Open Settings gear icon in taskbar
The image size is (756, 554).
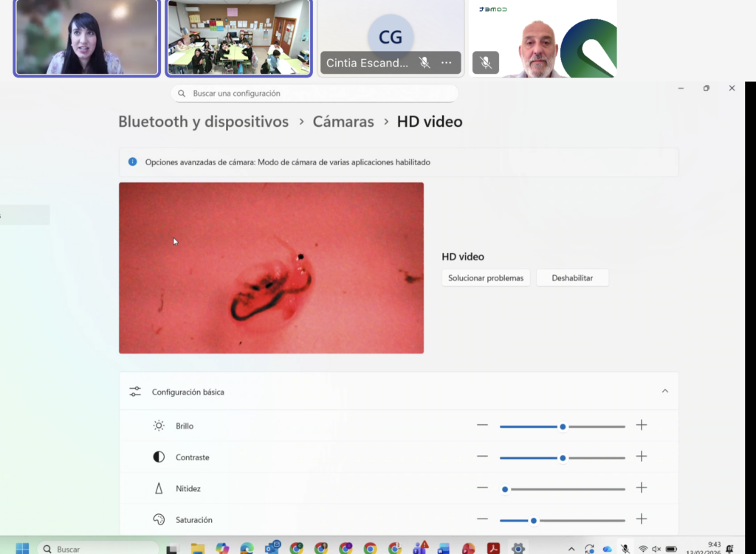pyautogui.click(x=518, y=548)
